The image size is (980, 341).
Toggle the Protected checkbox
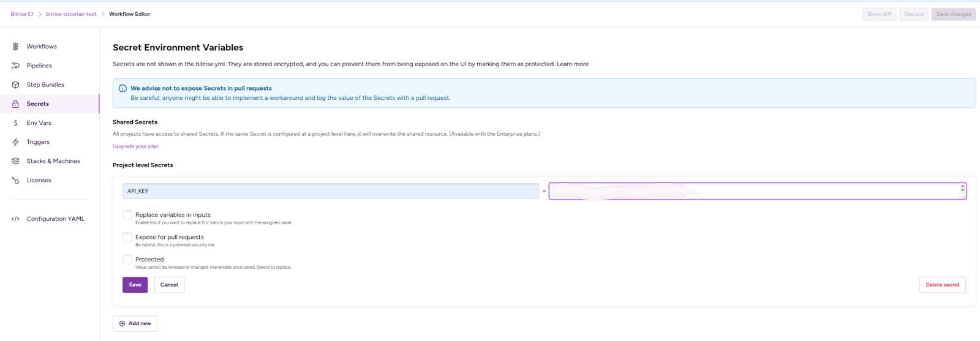pyautogui.click(x=127, y=260)
